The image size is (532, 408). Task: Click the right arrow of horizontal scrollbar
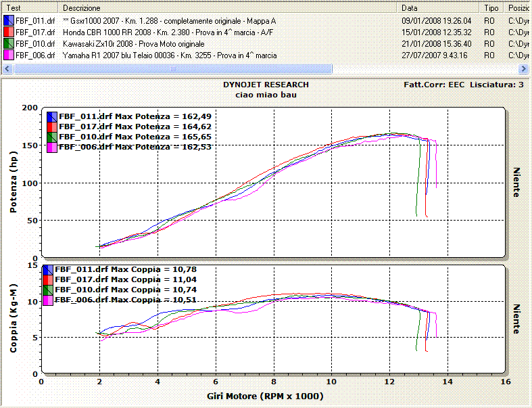[523, 69]
